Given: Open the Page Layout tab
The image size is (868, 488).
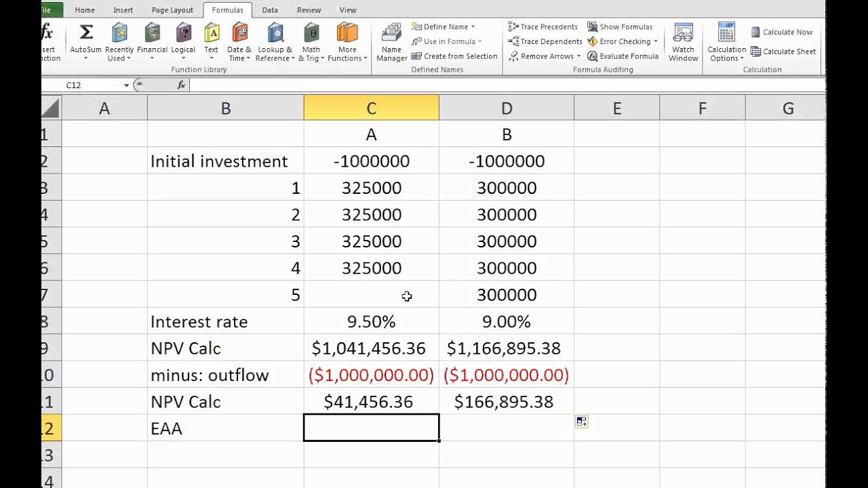Looking at the screenshot, I should 172,10.
